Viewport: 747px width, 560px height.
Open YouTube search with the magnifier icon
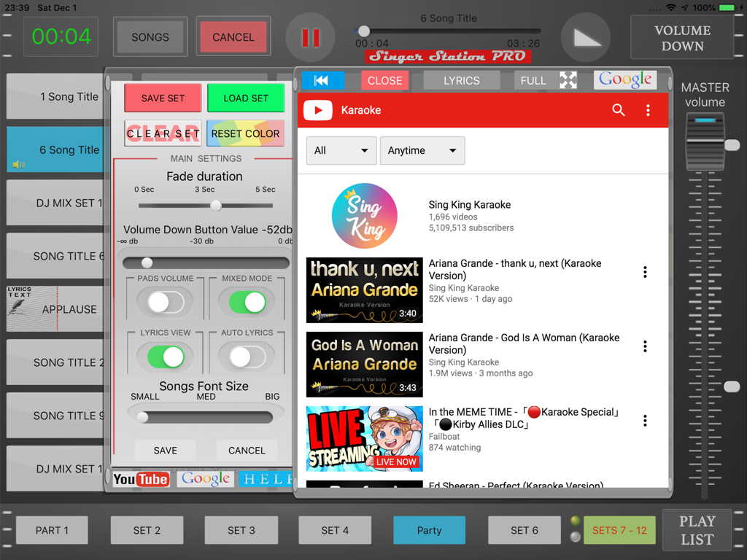pos(619,110)
